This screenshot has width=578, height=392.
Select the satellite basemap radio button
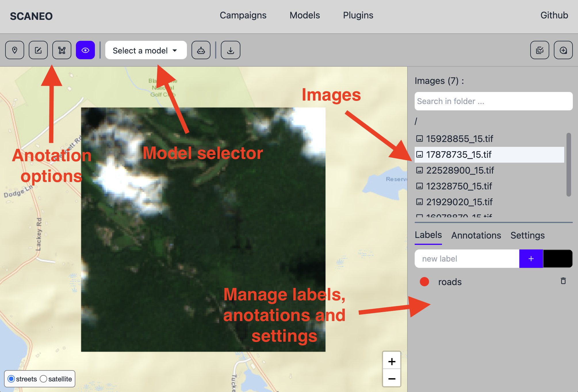click(x=43, y=379)
